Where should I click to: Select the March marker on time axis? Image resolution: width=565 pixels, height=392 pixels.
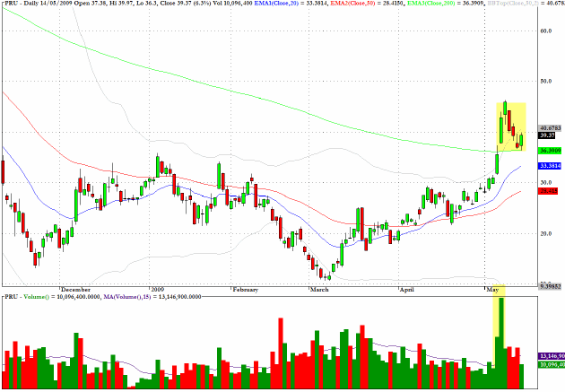(319, 290)
